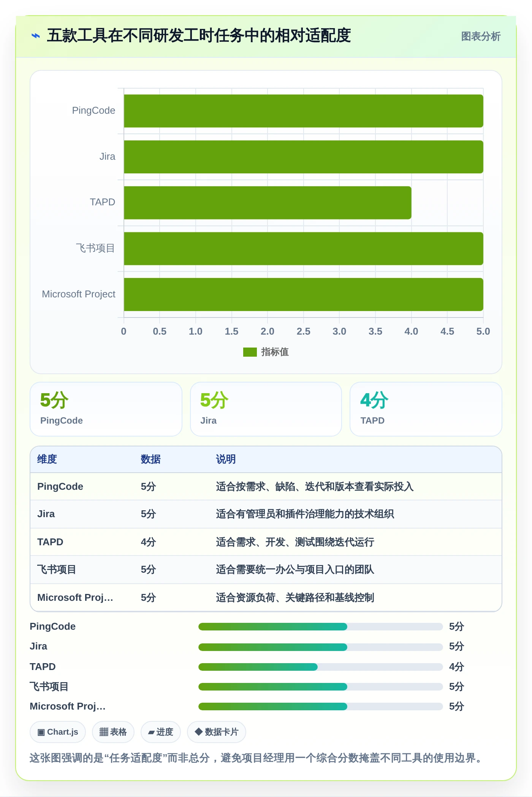The image size is (532, 797).
Task: Open the TAPD 4分 data card
Action: [426, 409]
